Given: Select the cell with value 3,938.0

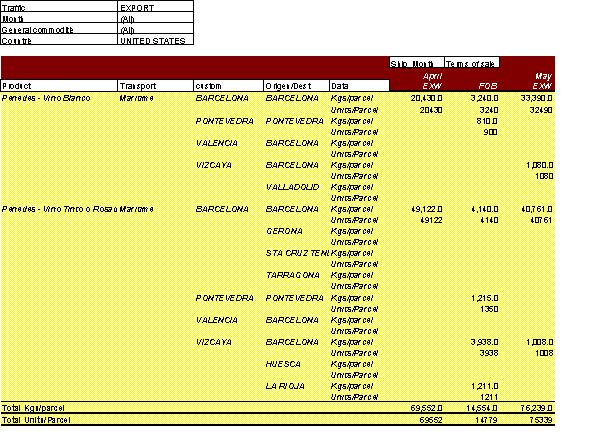Looking at the screenshot, I should point(485,342).
